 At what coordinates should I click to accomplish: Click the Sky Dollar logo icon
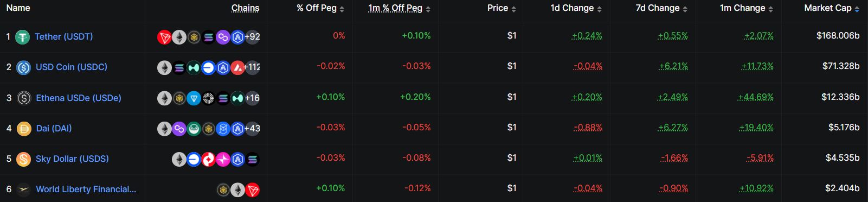[23, 159]
